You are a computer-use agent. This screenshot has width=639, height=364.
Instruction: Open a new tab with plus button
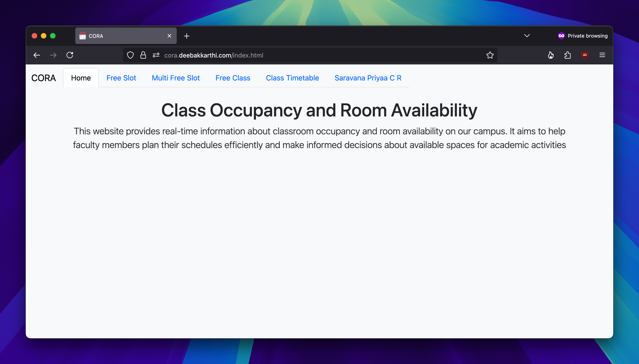click(186, 36)
